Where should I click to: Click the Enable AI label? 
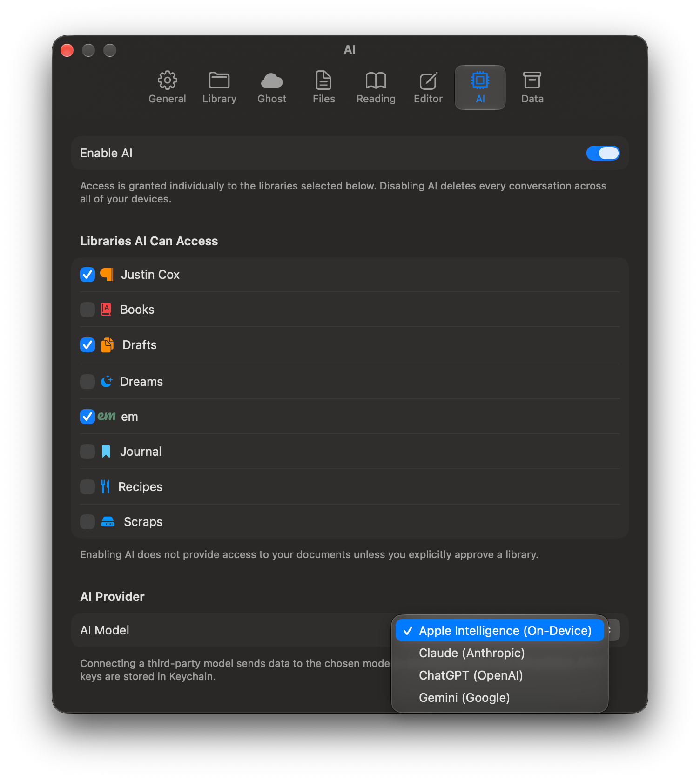pyautogui.click(x=106, y=153)
